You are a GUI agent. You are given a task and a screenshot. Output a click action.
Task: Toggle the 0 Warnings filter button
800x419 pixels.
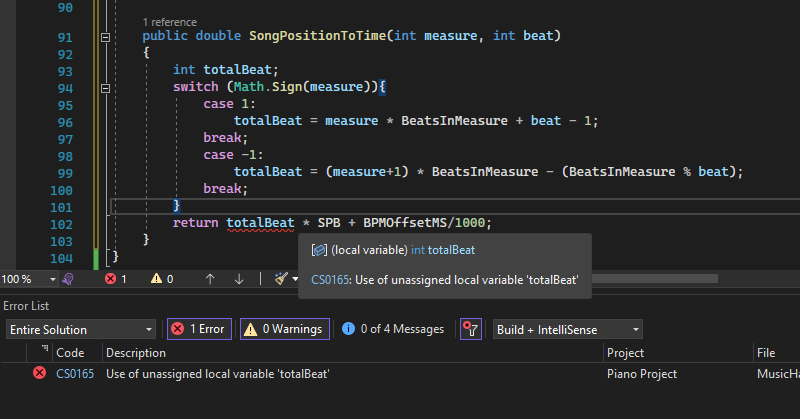(284, 329)
